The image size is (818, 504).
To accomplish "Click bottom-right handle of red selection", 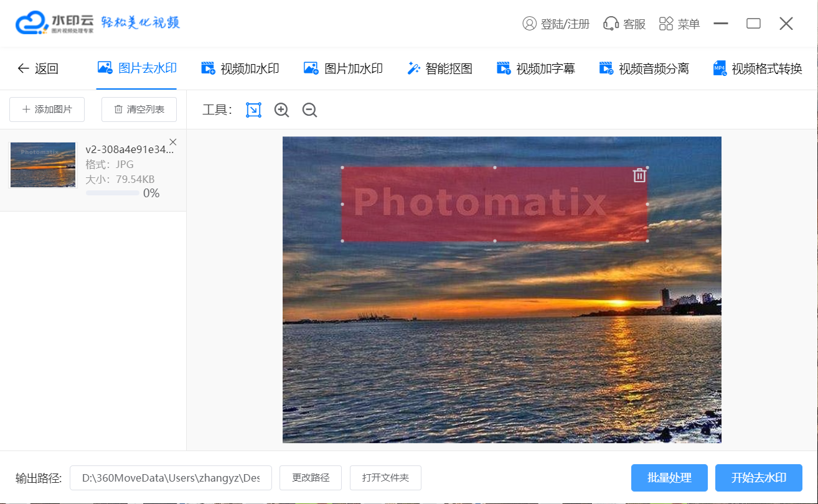I will click(647, 241).
